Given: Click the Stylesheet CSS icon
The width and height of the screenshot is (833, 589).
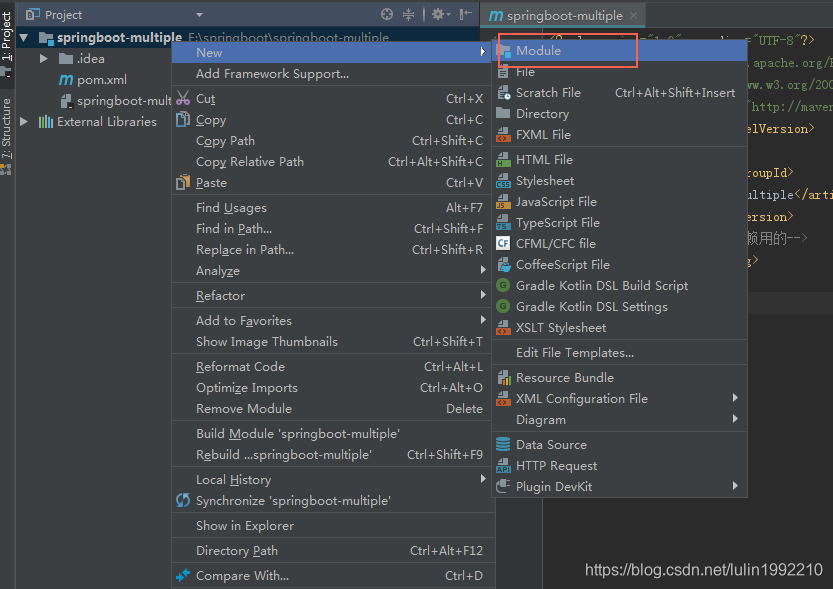Looking at the screenshot, I should tap(503, 181).
